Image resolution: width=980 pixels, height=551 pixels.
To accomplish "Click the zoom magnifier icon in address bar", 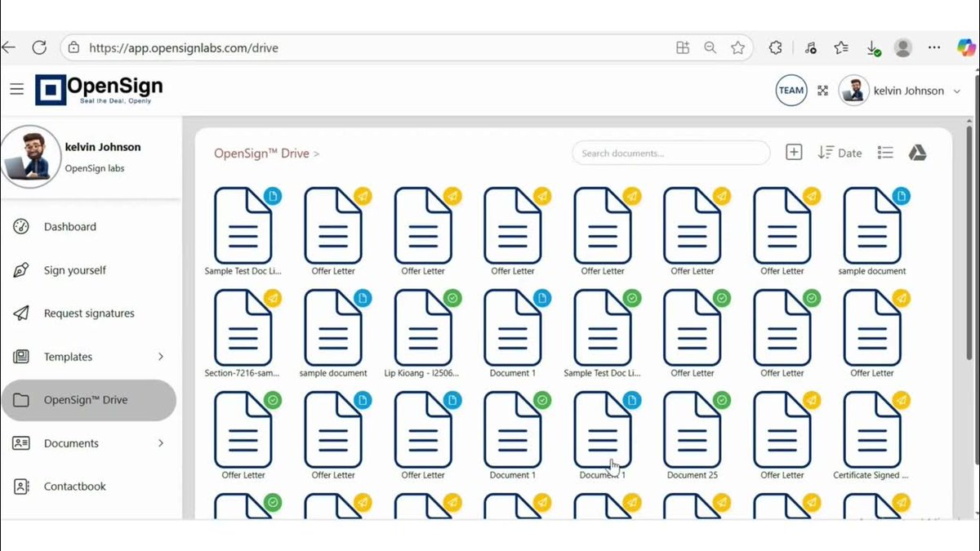I will [x=710, y=48].
